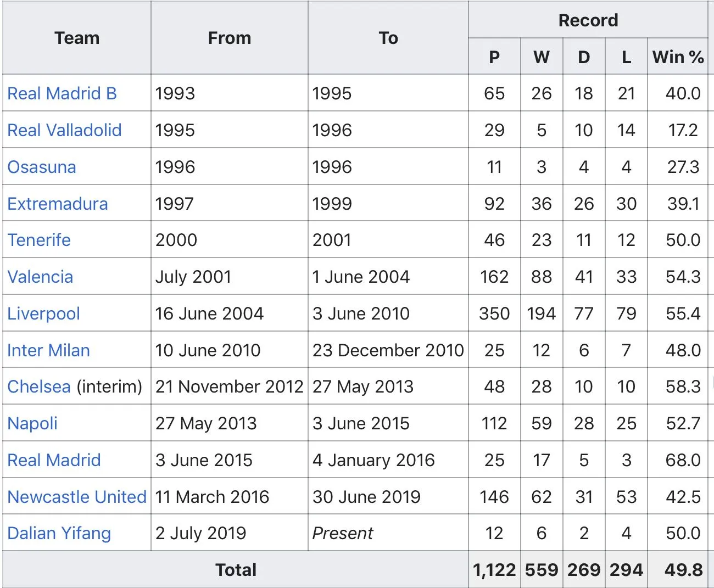The height and width of the screenshot is (588, 714).
Task: Follow the Inter Milan link
Action: pos(48,350)
